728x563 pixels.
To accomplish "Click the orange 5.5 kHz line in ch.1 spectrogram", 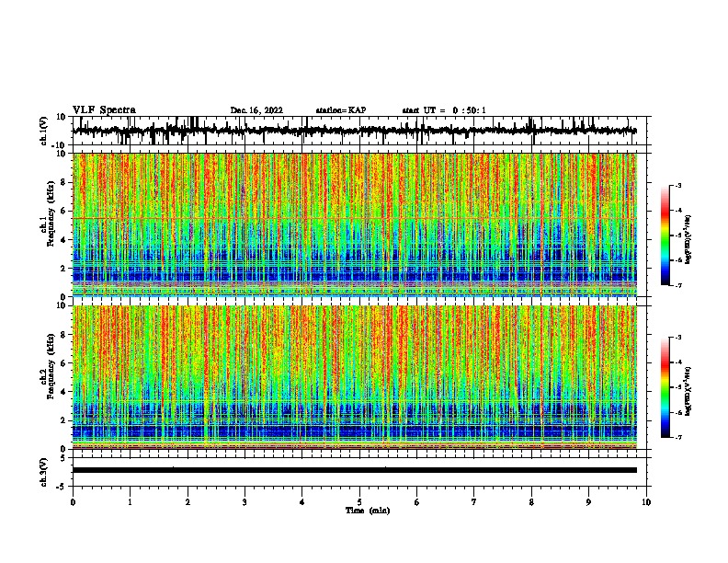I will coord(354,218).
